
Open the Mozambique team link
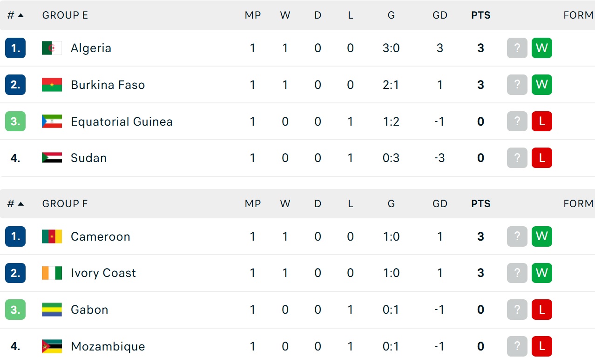(108, 346)
